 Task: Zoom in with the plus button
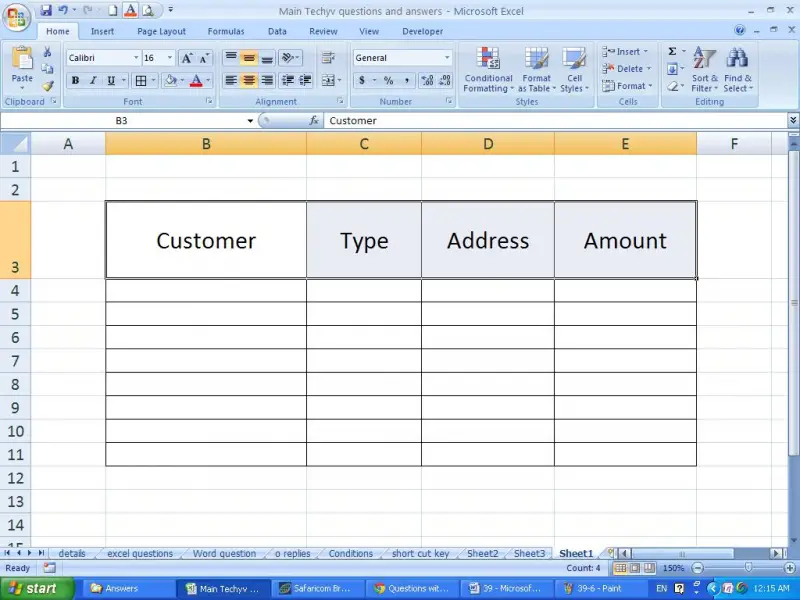[x=789, y=568]
